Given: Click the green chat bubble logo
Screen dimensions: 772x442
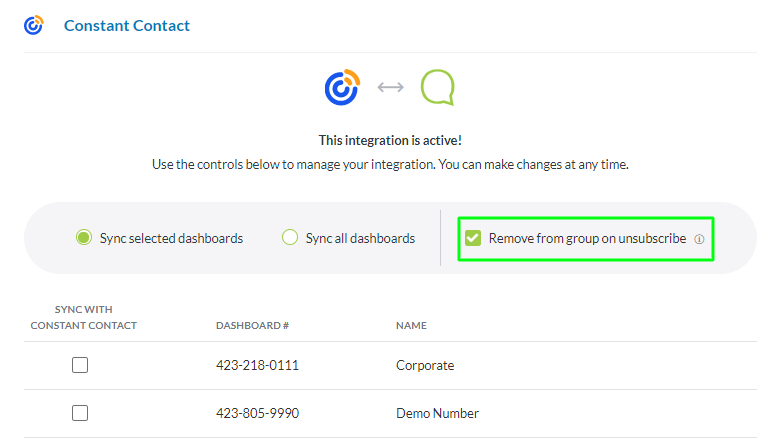Looking at the screenshot, I should [437, 87].
